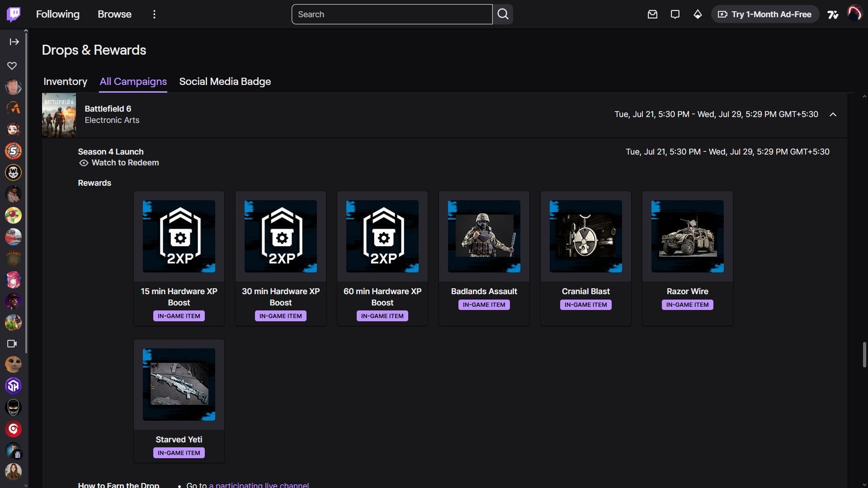The image size is (868, 488).
Task: Expand the left sidebar with arrow icon
Action: pyautogui.click(x=14, y=42)
